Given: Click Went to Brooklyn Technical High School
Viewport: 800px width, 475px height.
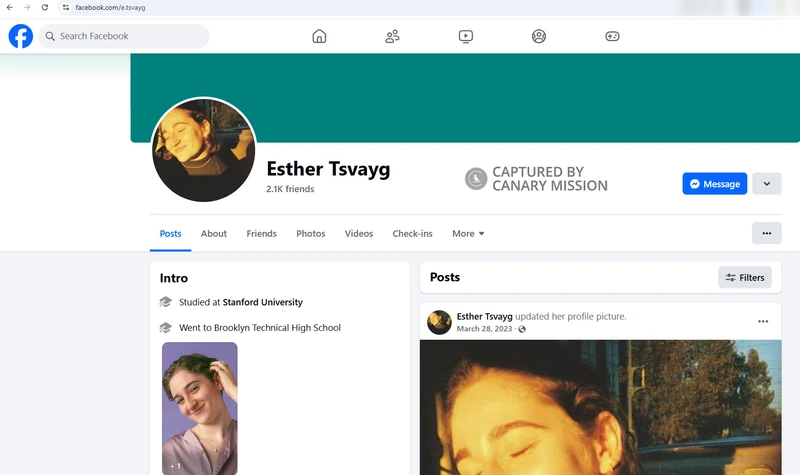Looking at the screenshot, I should click(x=260, y=328).
